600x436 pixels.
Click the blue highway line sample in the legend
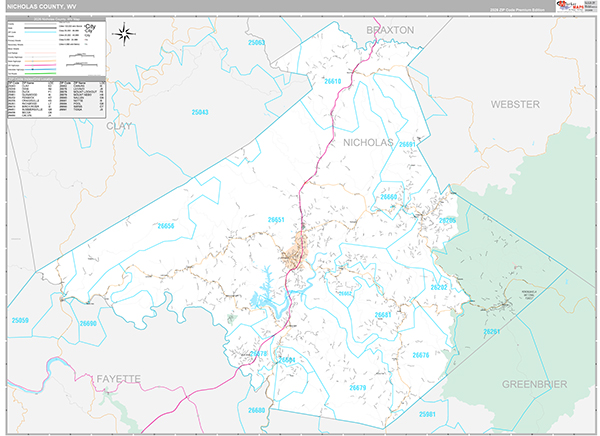coord(40,69)
